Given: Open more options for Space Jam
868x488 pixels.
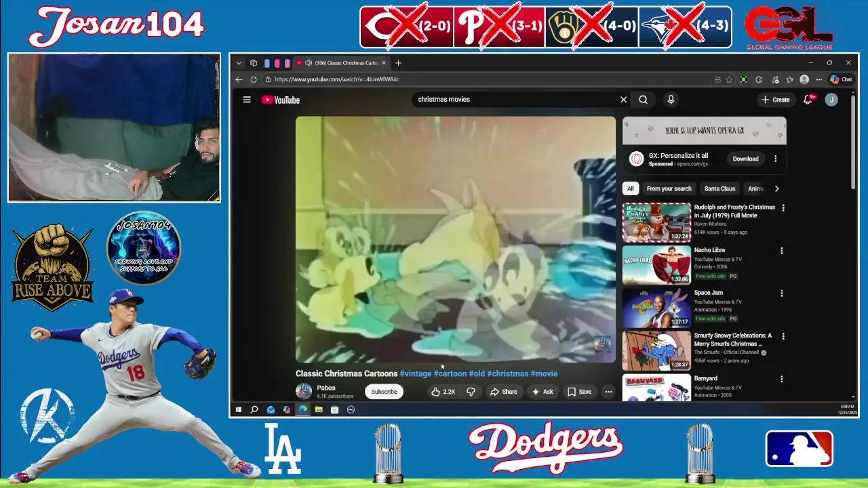Looking at the screenshot, I should tap(781, 293).
